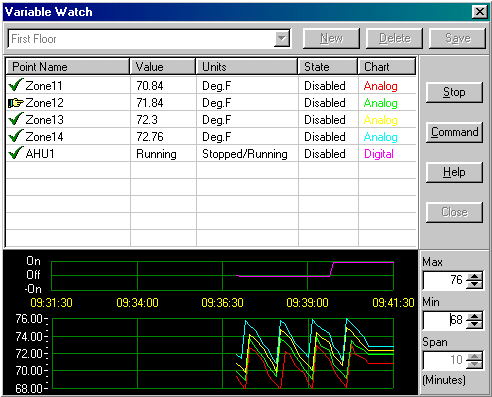492x397 pixels.
Task: Click the green checkmark icon beside AHU1
Action: pos(16,153)
